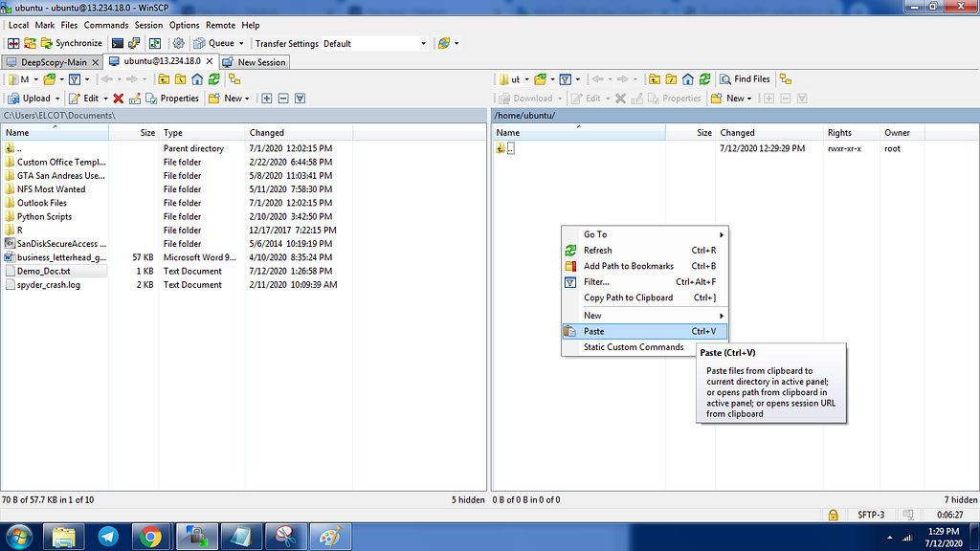
Task: Click local Unselect Files minus icon
Action: click(x=283, y=99)
